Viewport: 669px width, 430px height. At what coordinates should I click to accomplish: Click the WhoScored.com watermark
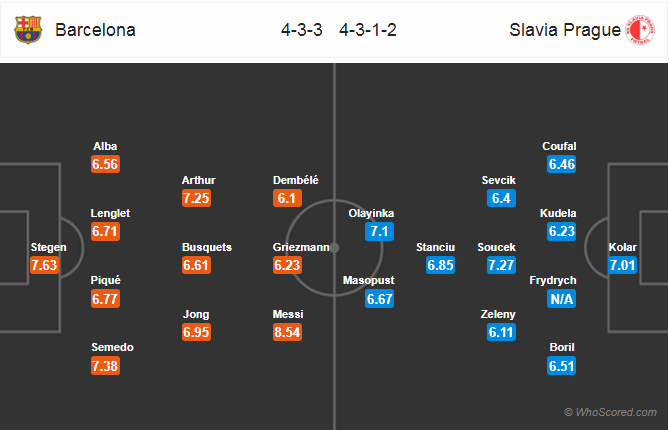(611, 412)
